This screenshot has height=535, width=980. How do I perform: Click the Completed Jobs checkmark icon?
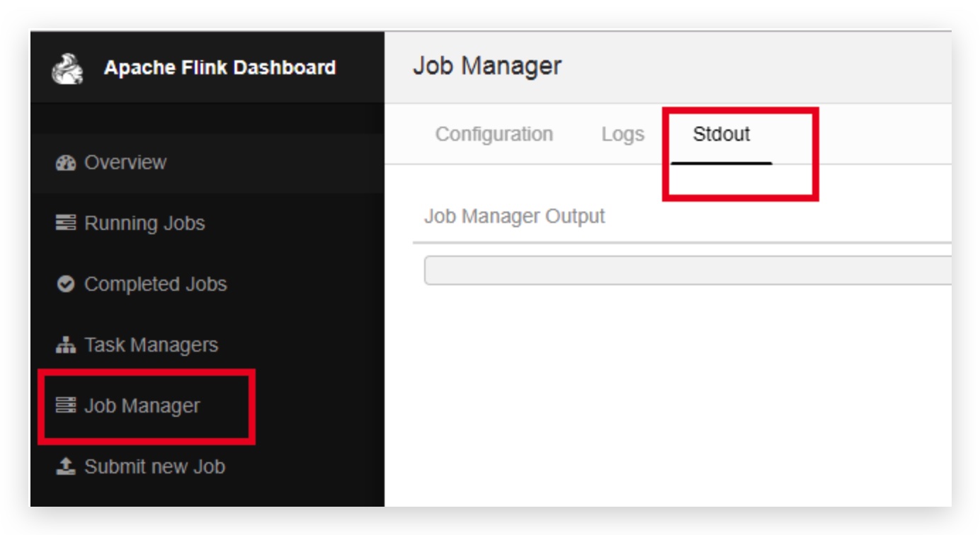click(65, 284)
